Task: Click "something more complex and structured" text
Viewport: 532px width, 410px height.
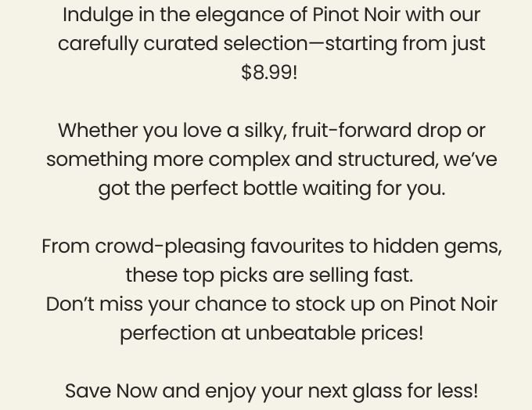Action: (242, 160)
